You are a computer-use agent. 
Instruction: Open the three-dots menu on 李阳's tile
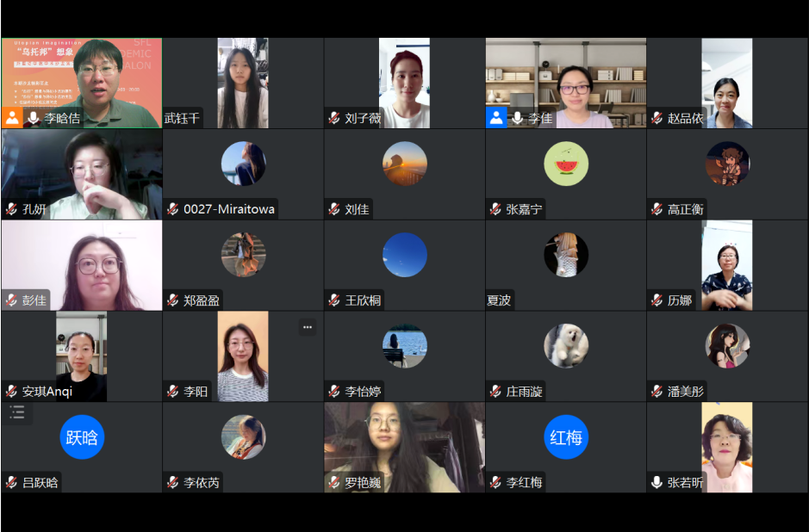click(308, 327)
